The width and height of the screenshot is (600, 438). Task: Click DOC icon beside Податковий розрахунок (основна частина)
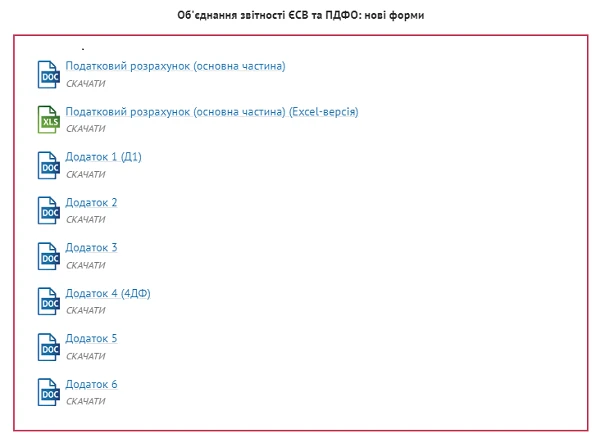(49, 73)
